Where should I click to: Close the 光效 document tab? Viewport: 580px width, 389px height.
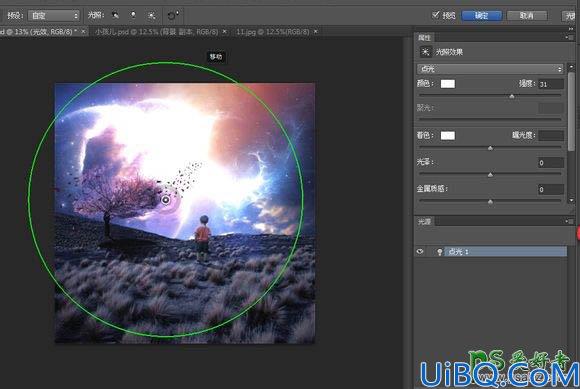pos(84,32)
